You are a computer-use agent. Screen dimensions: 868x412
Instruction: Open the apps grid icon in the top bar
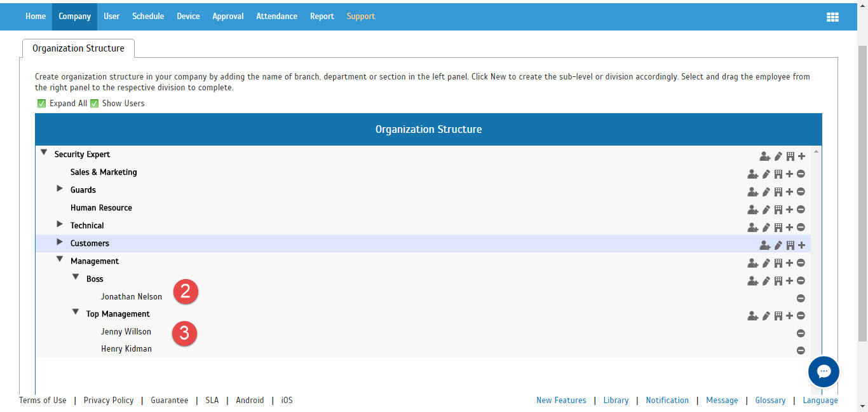click(832, 17)
